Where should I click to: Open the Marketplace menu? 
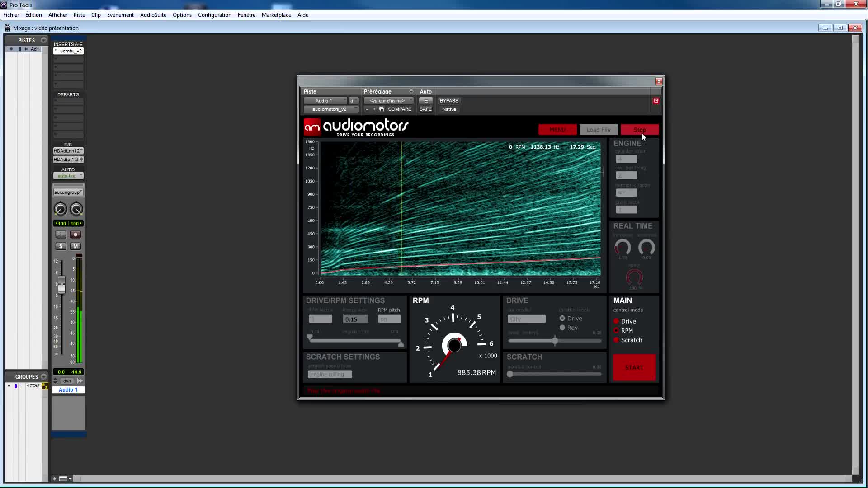coord(276,15)
